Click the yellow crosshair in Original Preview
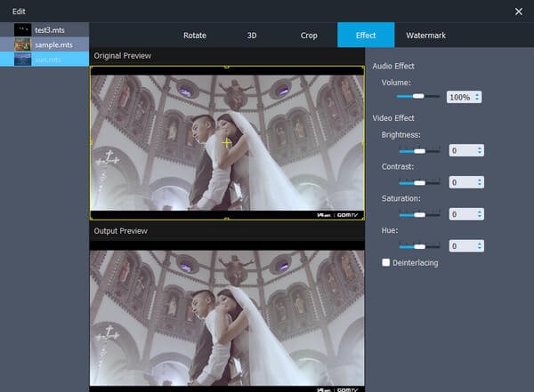 226,143
